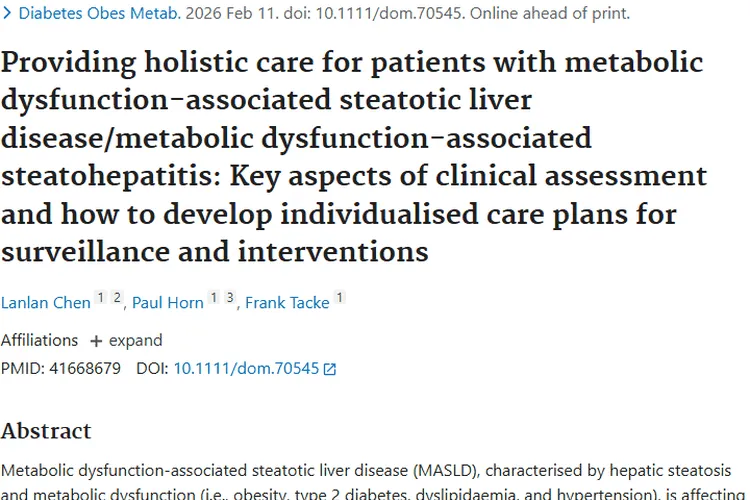Viewport: 750px width, 500px height.
Task: Click the Affiliations label
Action: [x=39, y=340]
